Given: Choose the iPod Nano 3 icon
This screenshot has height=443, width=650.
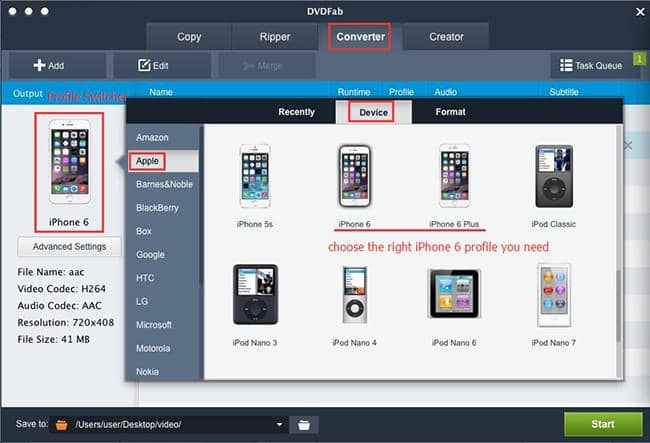Looking at the screenshot, I should 255,295.
